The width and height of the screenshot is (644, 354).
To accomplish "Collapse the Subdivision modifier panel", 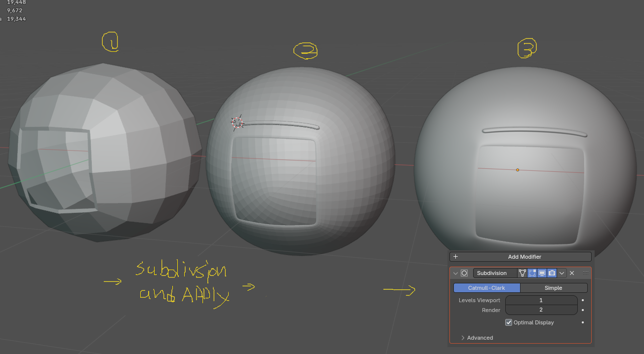I will (x=455, y=273).
